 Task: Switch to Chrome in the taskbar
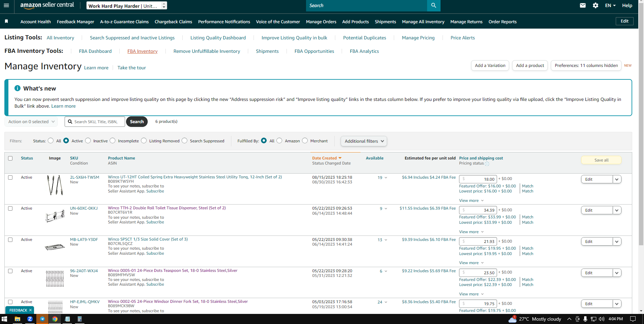click(55, 319)
